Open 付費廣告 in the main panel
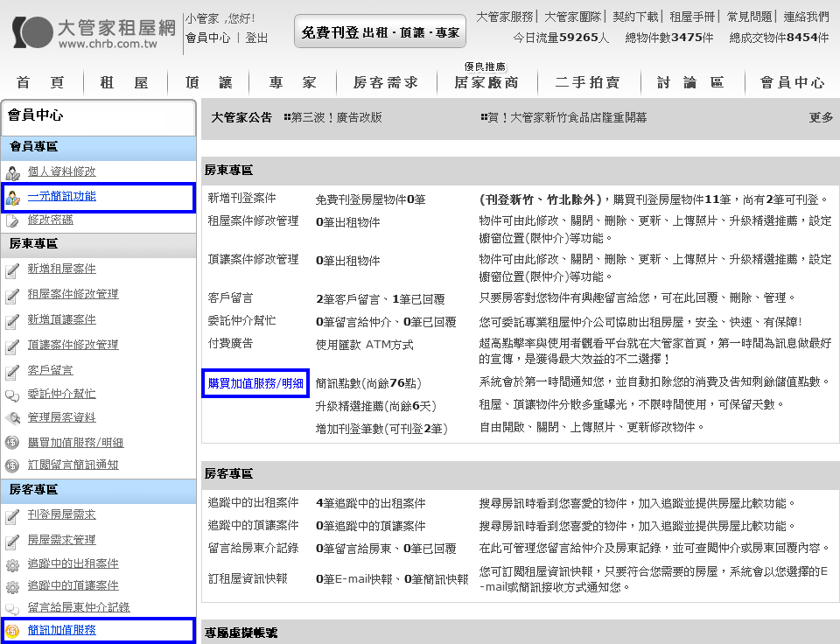The image size is (840, 644). click(x=230, y=343)
